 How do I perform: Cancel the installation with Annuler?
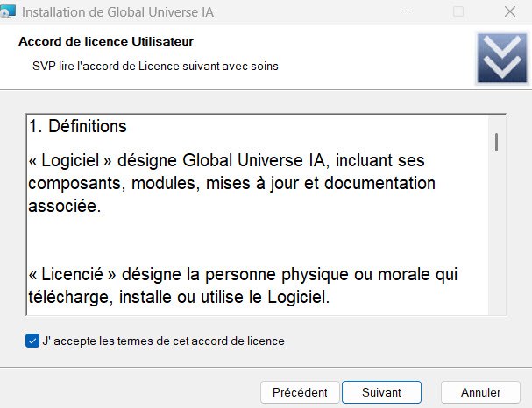click(x=480, y=392)
